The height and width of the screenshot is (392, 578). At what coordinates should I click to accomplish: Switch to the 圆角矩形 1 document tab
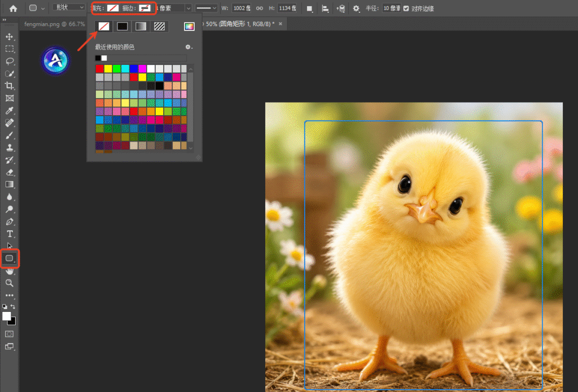(x=239, y=24)
